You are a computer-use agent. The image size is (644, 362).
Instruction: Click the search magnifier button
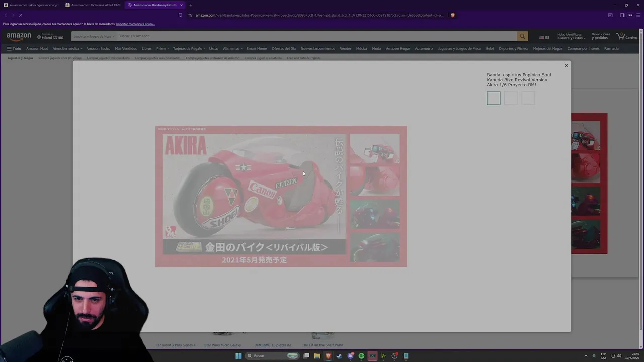click(x=523, y=36)
